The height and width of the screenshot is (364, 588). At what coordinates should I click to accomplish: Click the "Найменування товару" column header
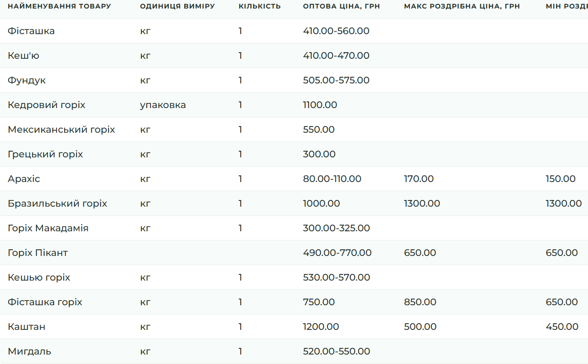(x=59, y=6)
